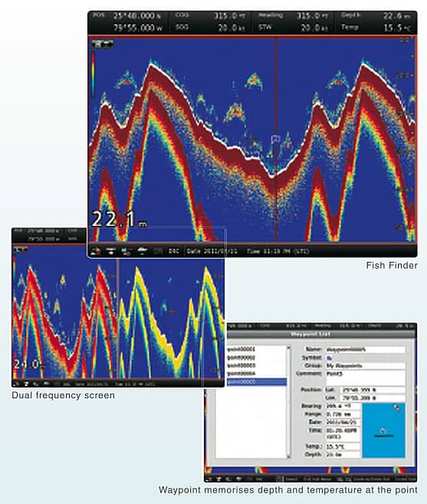Click the waypoint list scrollbar down arrow
The height and width of the screenshot is (504, 427).
click(288, 456)
